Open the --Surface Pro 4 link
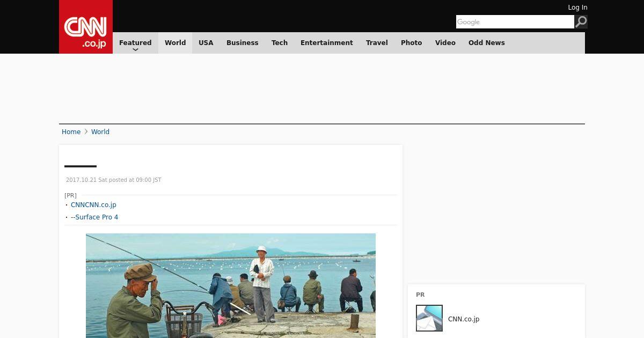Image resolution: width=644 pixels, height=338 pixels. [x=94, y=217]
